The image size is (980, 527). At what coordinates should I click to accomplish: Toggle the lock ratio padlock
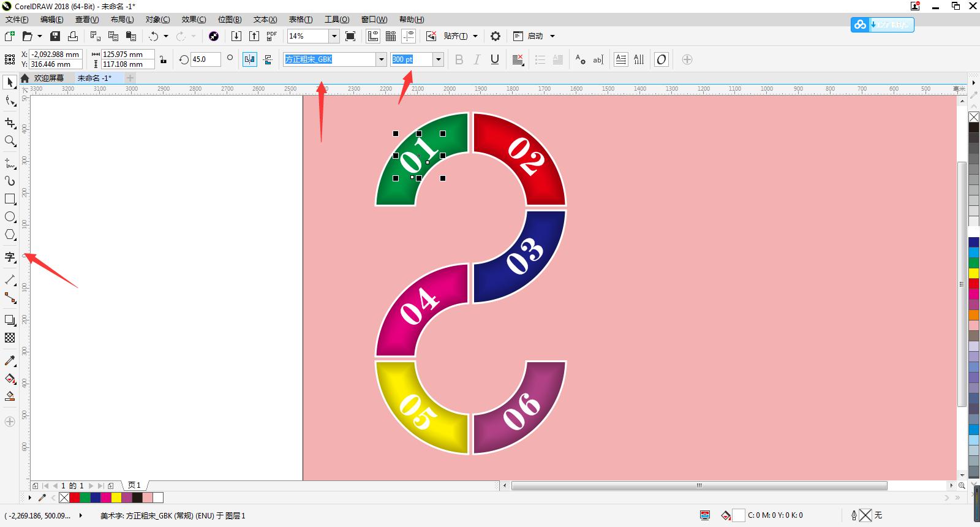(163, 59)
